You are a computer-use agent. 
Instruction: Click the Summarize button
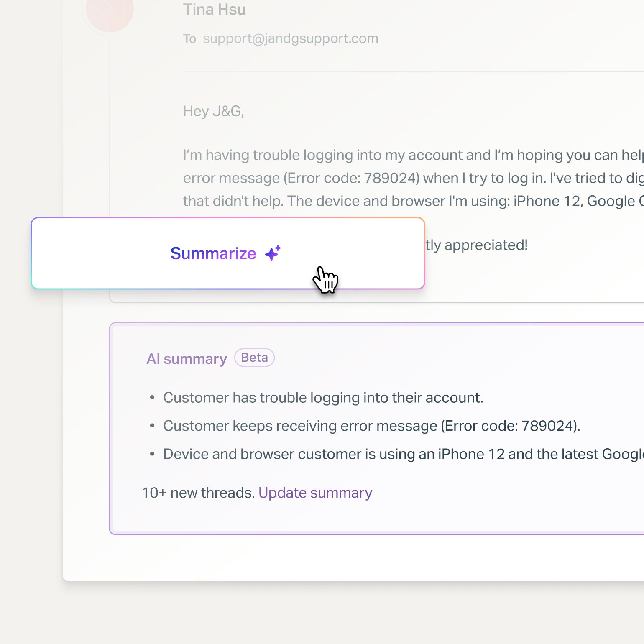(213, 253)
